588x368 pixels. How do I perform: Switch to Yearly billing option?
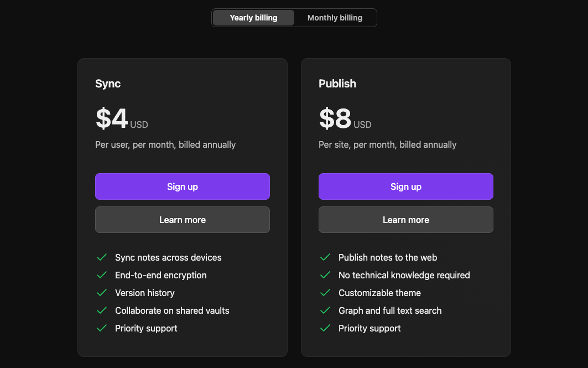pos(253,18)
